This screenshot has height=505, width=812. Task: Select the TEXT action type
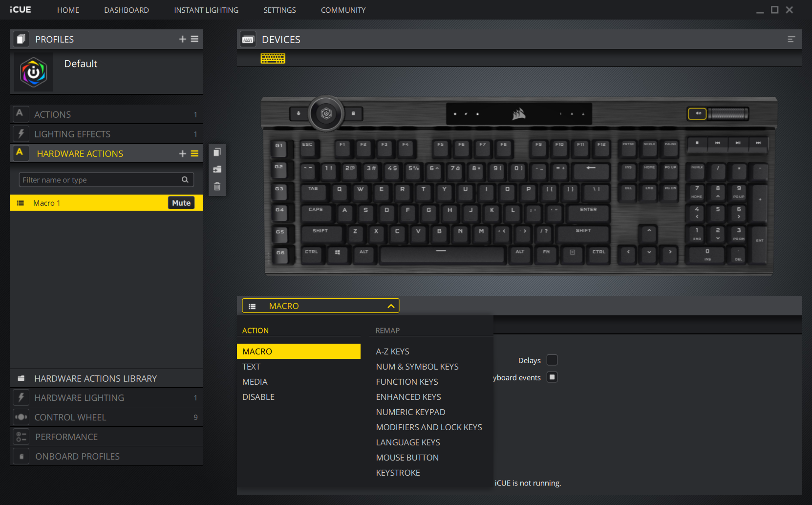pyautogui.click(x=251, y=366)
